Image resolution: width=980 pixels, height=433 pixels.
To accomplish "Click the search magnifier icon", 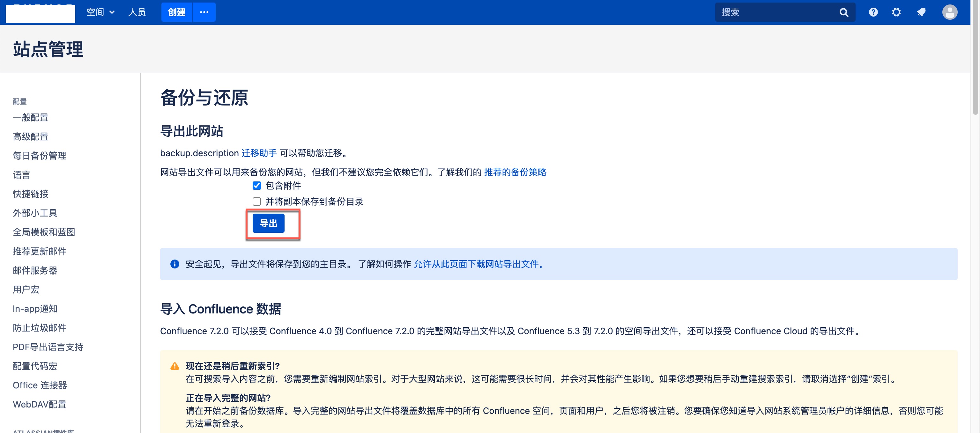I will 844,12.
